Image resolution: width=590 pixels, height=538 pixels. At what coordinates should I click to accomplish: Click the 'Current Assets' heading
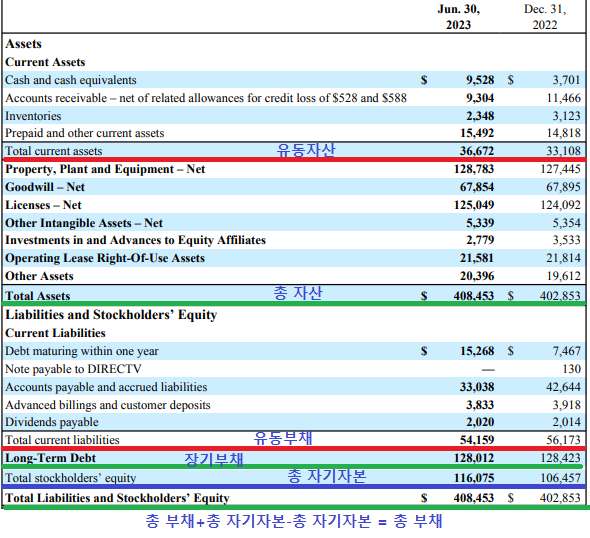click(45, 62)
